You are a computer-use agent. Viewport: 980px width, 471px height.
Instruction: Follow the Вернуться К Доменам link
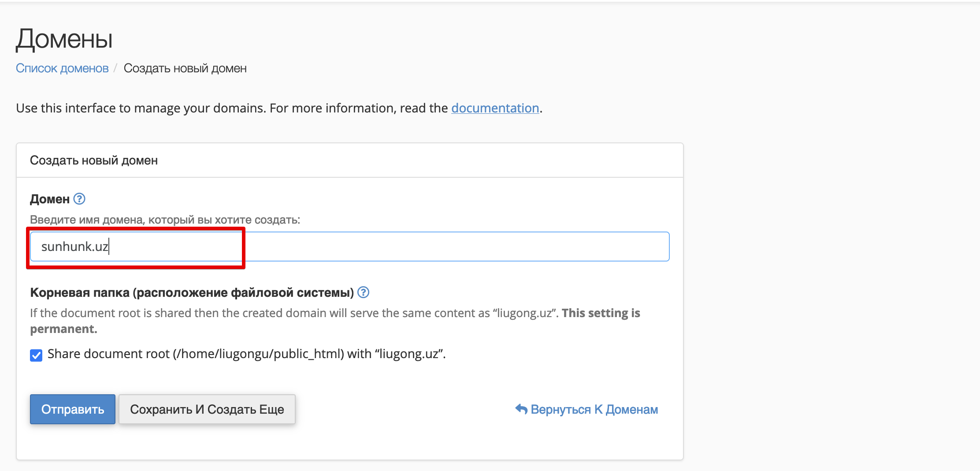point(594,409)
